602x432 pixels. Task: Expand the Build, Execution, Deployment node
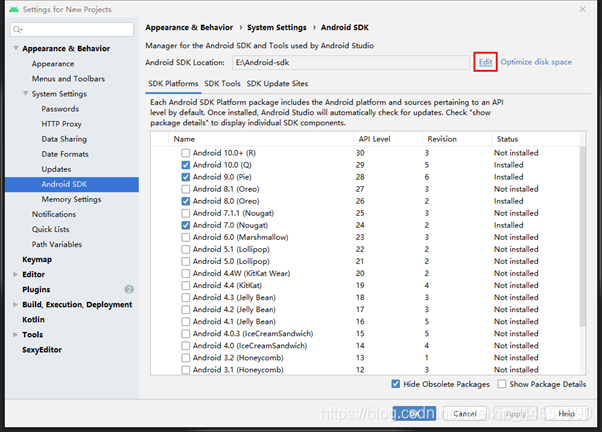pyautogui.click(x=16, y=305)
